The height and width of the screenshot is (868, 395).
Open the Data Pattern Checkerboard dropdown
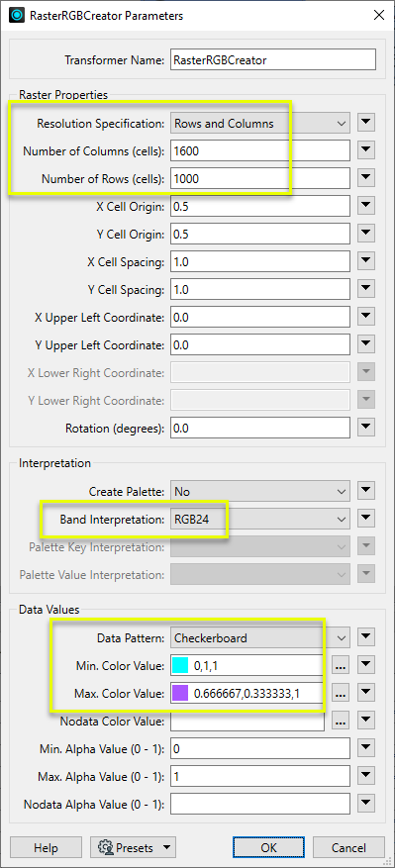259,637
